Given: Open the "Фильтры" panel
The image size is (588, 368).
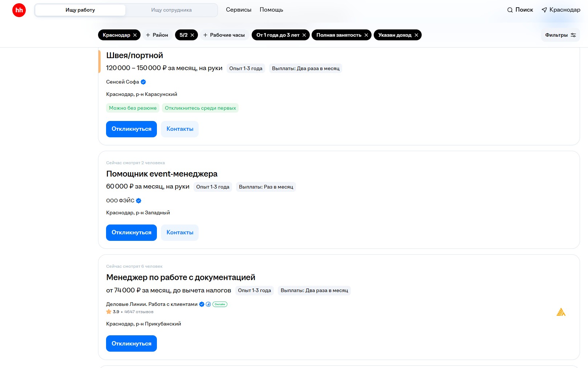Looking at the screenshot, I should pos(560,35).
